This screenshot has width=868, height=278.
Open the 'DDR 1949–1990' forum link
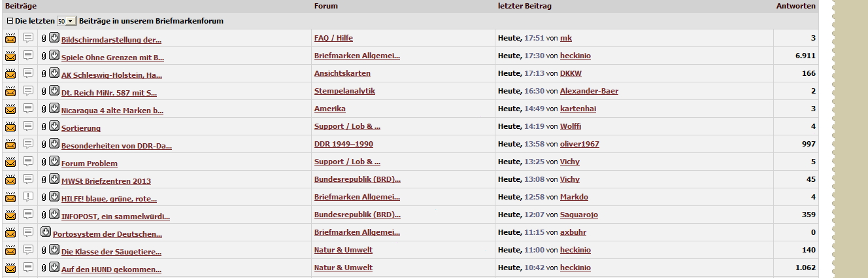[343, 144]
